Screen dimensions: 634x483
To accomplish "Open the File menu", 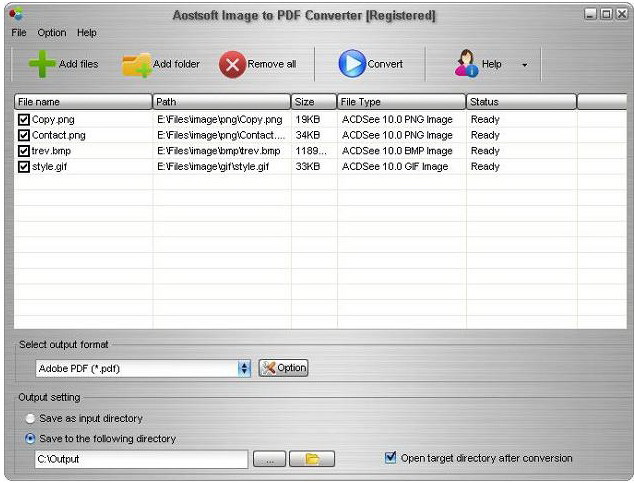I will coord(19,33).
